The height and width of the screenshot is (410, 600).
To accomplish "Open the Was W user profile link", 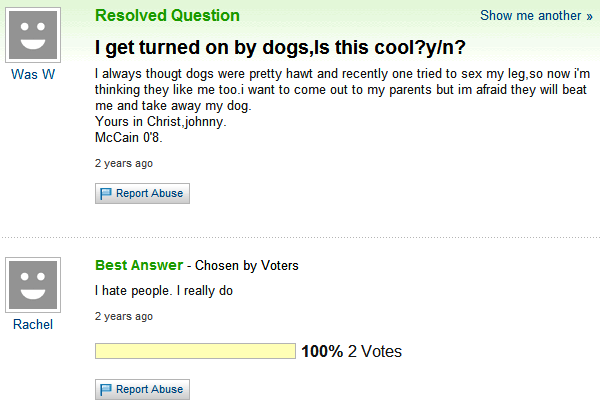I will coord(33,74).
